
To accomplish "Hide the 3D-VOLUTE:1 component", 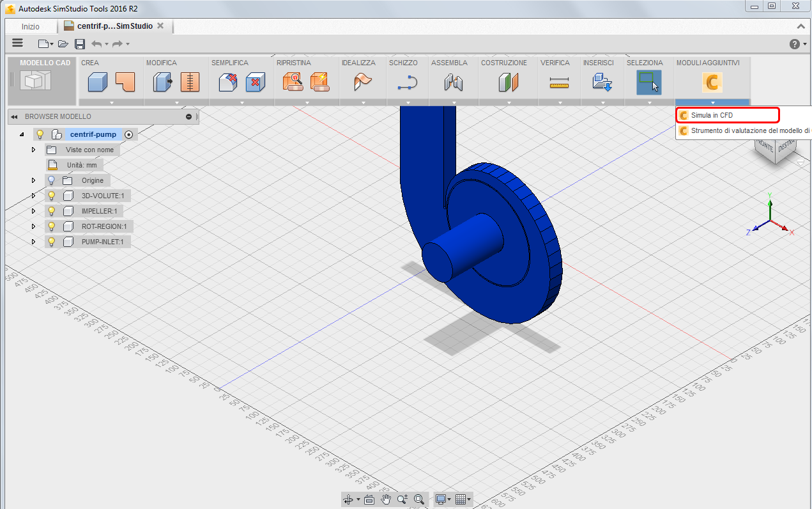I will click(x=52, y=196).
